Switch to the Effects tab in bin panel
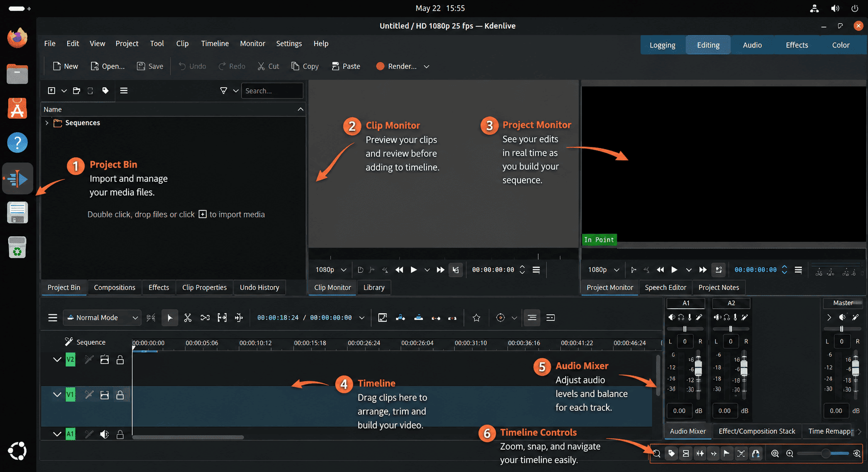The image size is (868, 472). 159,287
